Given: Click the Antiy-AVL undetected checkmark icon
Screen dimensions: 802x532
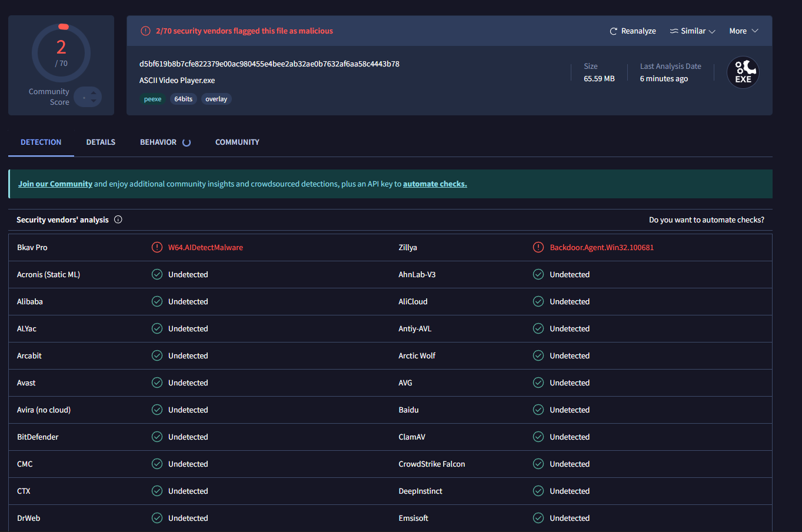Looking at the screenshot, I should [538, 328].
